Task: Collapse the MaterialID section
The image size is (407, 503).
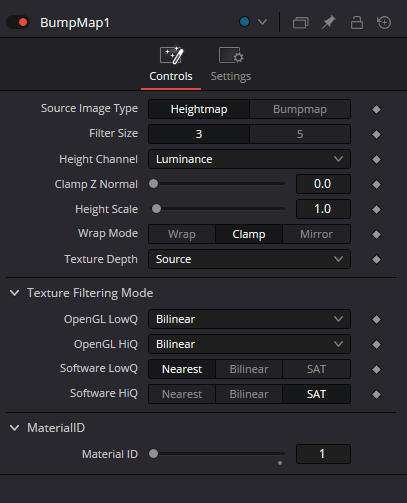Action: pos(15,428)
